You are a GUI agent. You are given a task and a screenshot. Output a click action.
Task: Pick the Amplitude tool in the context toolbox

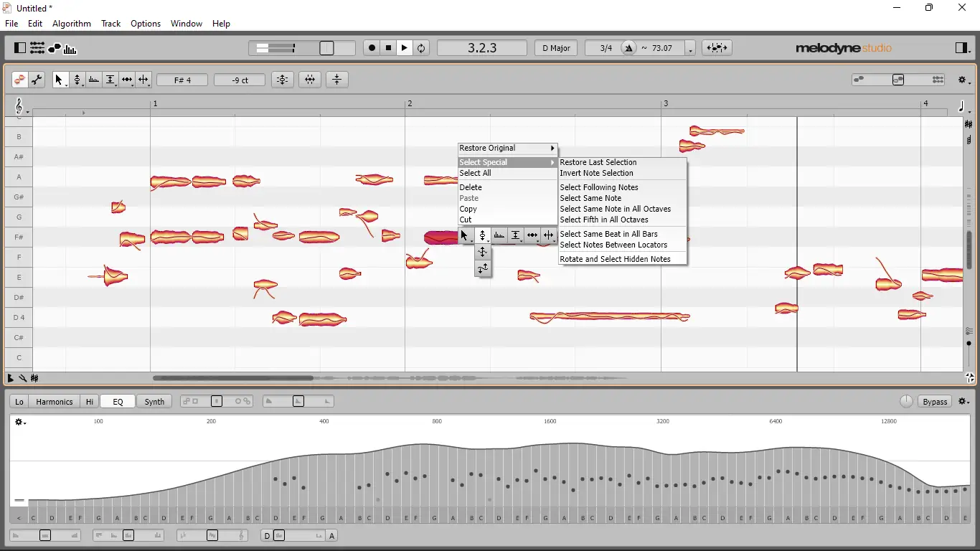[x=516, y=235]
